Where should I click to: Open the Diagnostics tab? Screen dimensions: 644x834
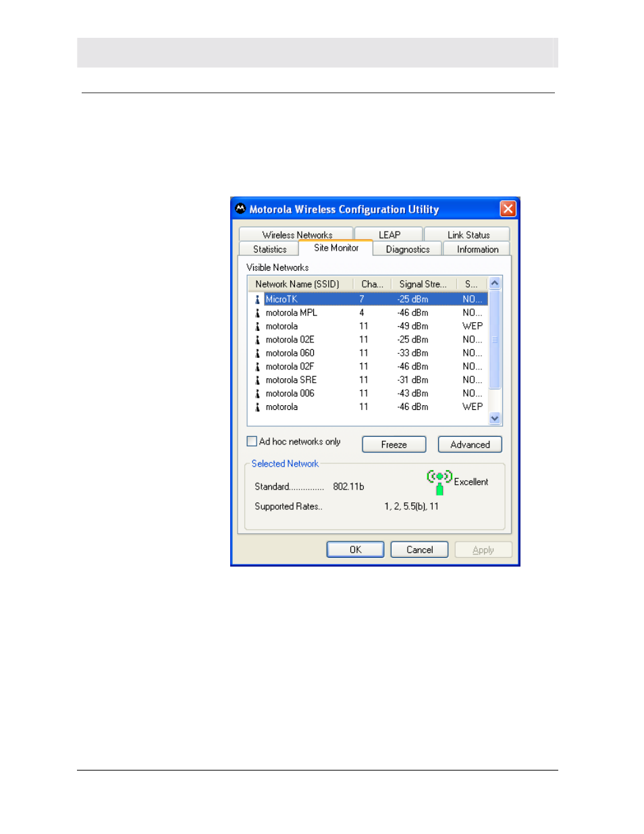click(x=407, y=249)
